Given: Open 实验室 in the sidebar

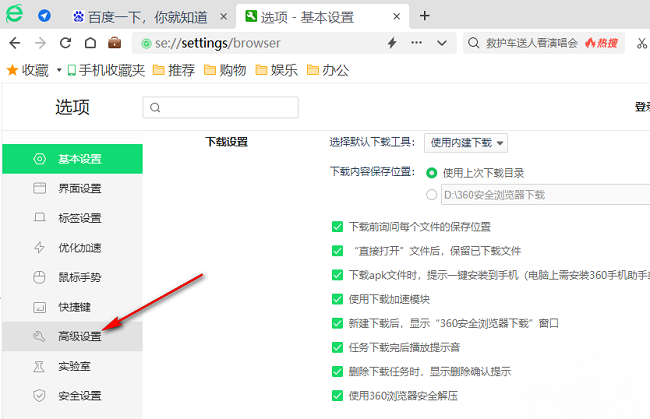Looking at the screenshot, I should click(72, 366).
